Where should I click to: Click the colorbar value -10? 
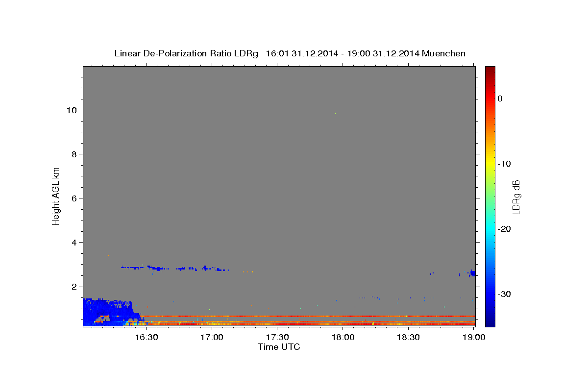click(504, 164)
